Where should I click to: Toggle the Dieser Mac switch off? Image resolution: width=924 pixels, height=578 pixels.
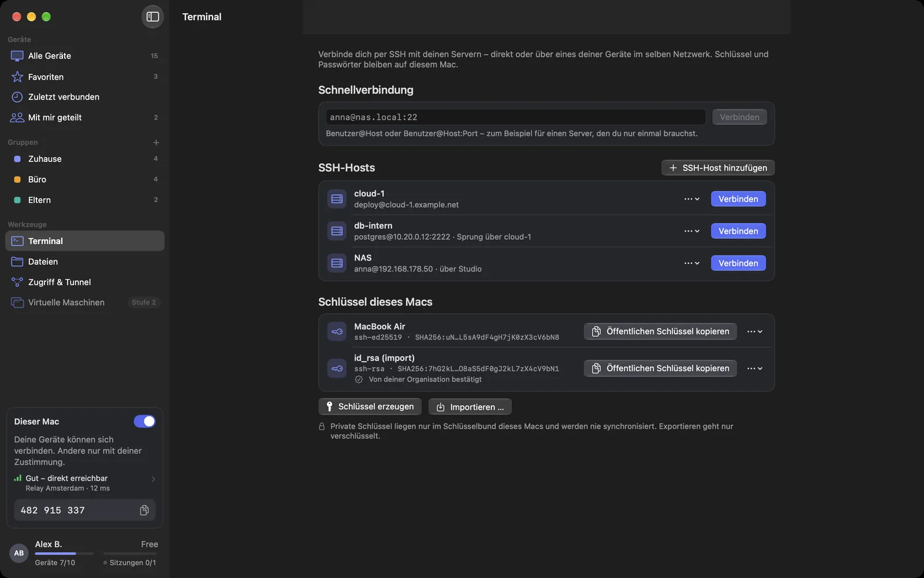point(144,421)
